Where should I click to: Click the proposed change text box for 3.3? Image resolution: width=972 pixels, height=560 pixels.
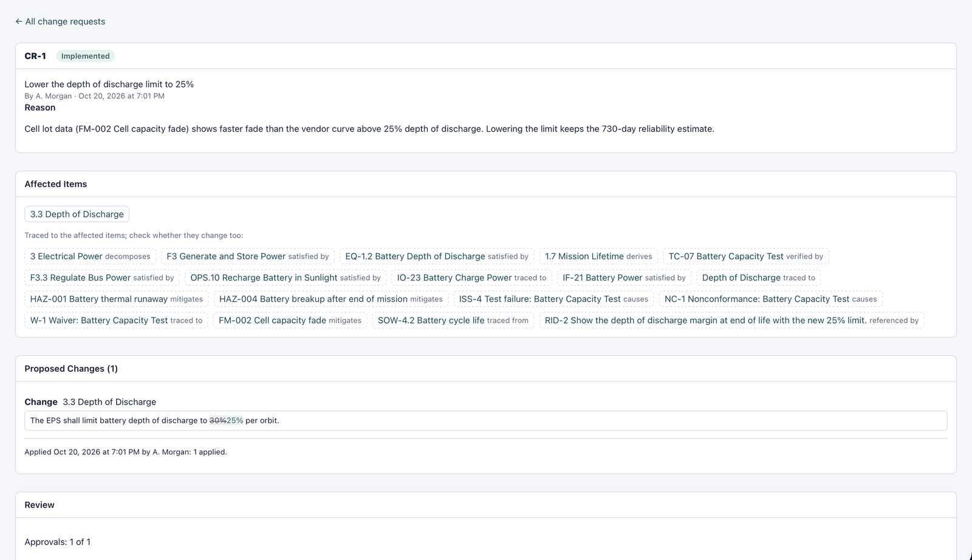click(486, 420)
